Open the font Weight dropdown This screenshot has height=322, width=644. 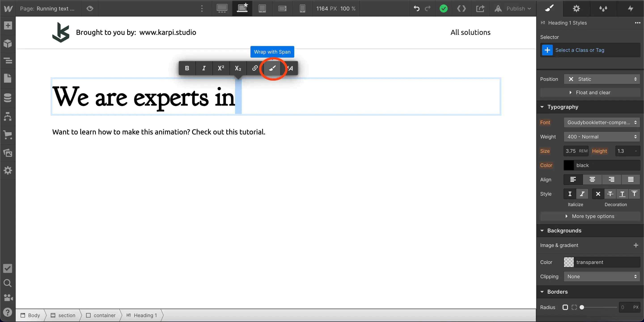602,136
